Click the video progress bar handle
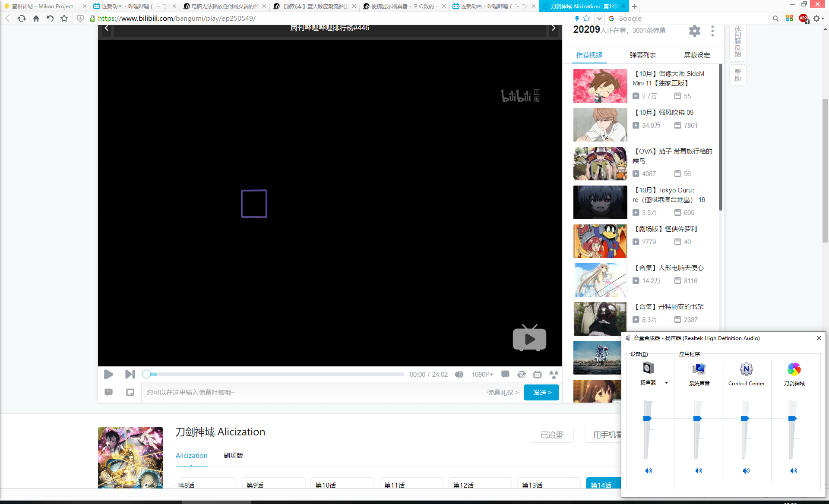 point(146,374)
